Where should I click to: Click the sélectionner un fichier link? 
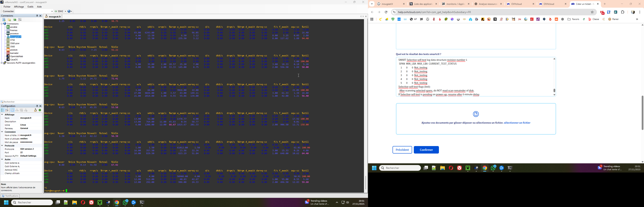click(x=517, y=123)
